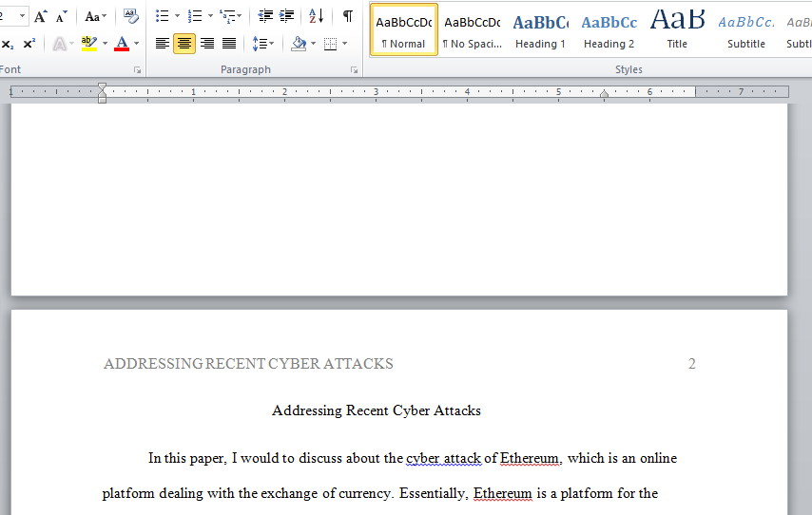Click the header text ADDRESSING RECENT CYBER ATTACKS
The height and width of the screenshot is (515, 812).
(248, 364)
